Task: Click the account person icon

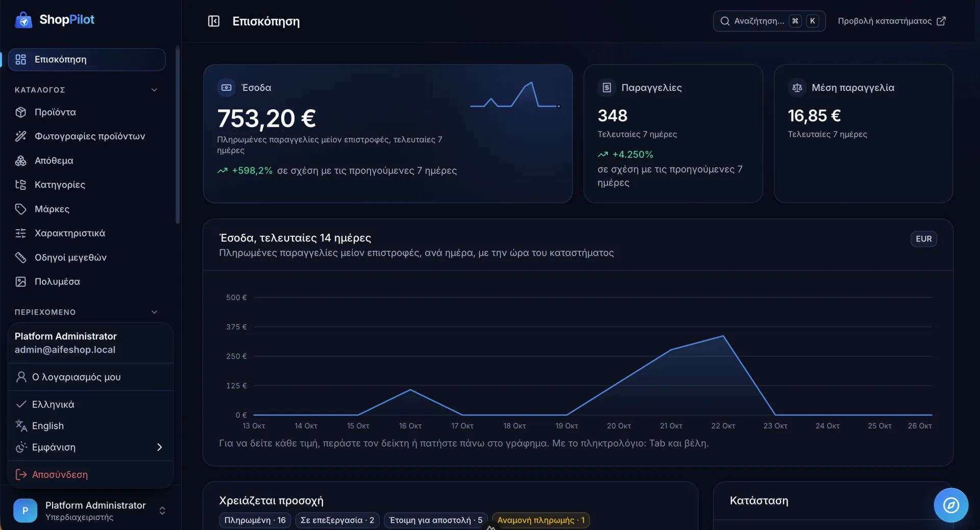Action: tap(21, 377)
